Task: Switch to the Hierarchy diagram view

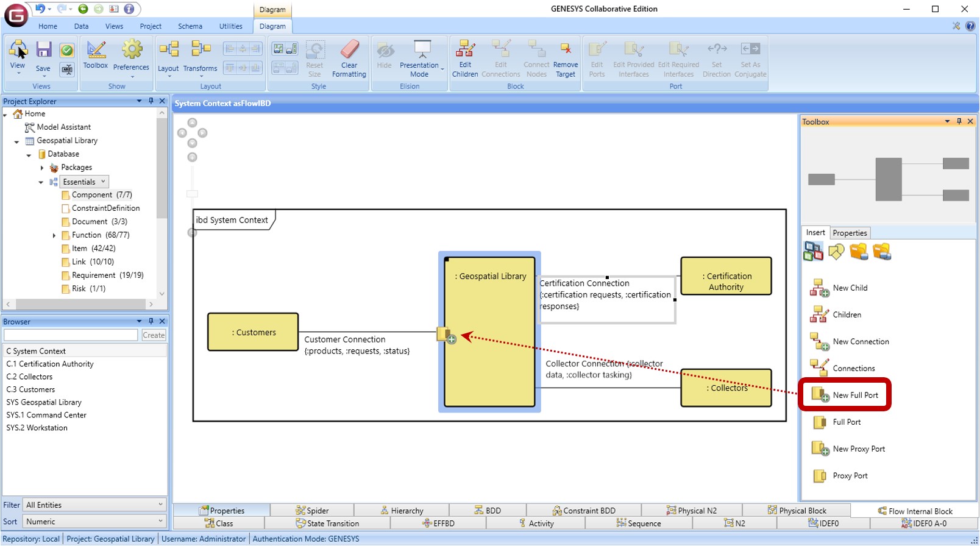Action: [402, 511]
